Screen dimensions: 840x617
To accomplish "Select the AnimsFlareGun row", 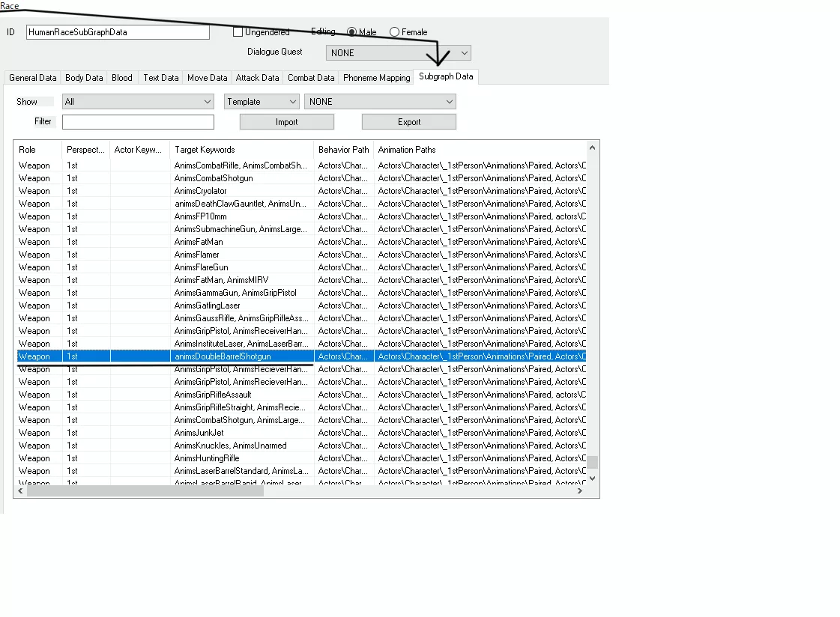I will click(x=302, y=267).
